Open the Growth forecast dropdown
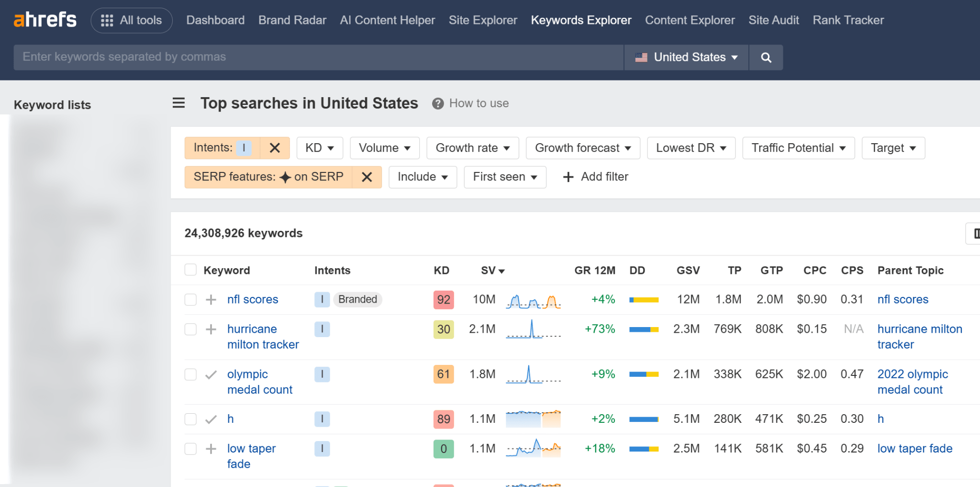Screen dimensions: 980x487 (582, 147)
